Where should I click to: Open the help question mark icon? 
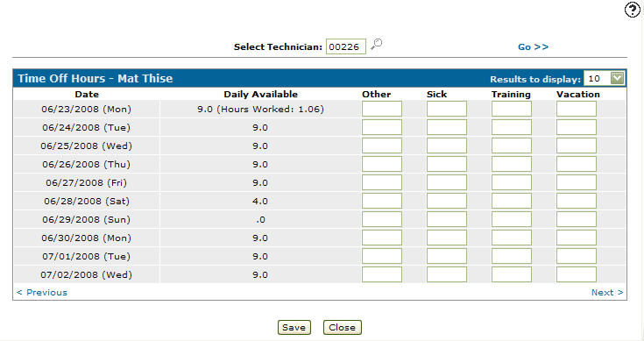[633, 10]
